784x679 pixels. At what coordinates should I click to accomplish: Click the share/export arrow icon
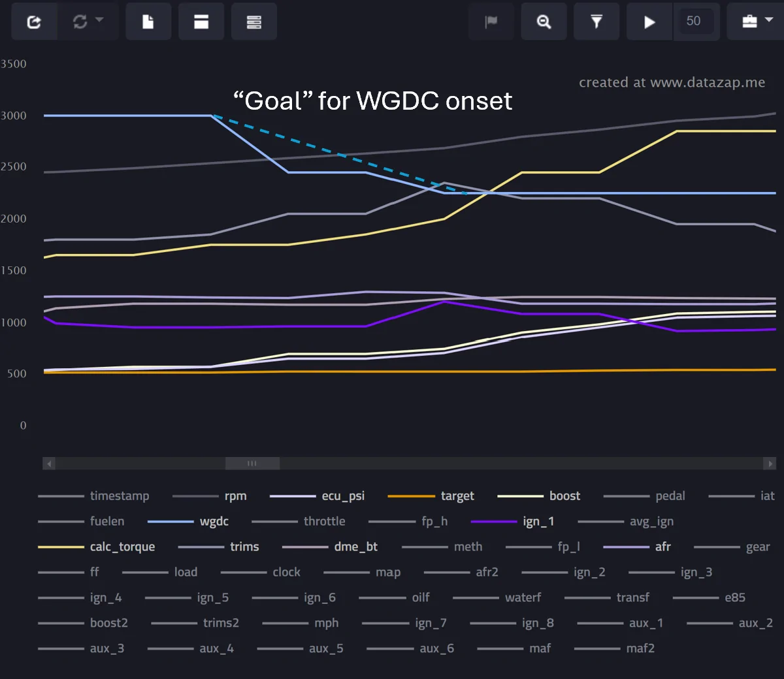point(34,22)
